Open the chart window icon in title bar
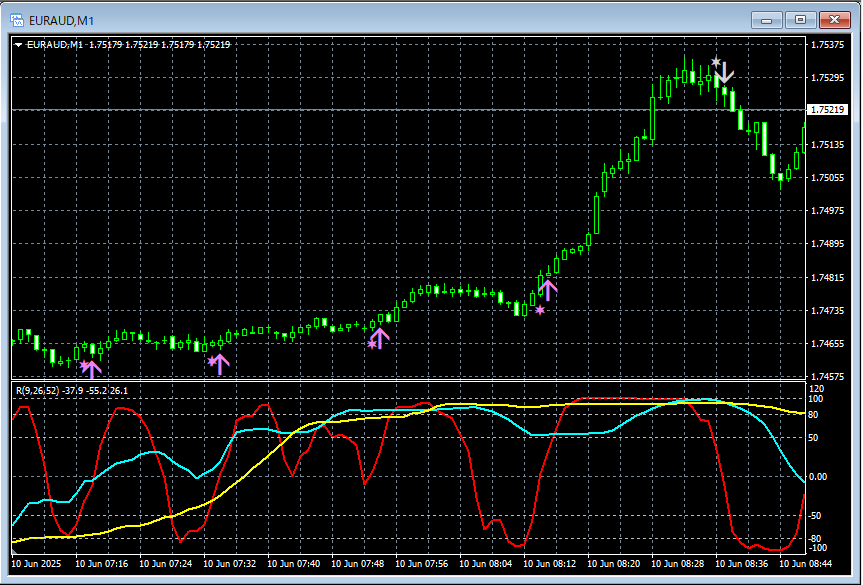863x585 pixels. click(x=17, y=19)
